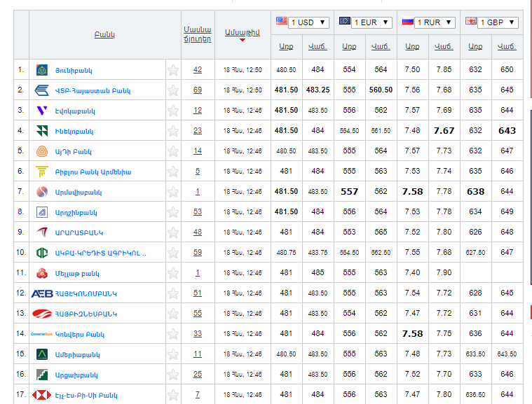
Task: Sort by branches column header
Action: pos(198,34)
